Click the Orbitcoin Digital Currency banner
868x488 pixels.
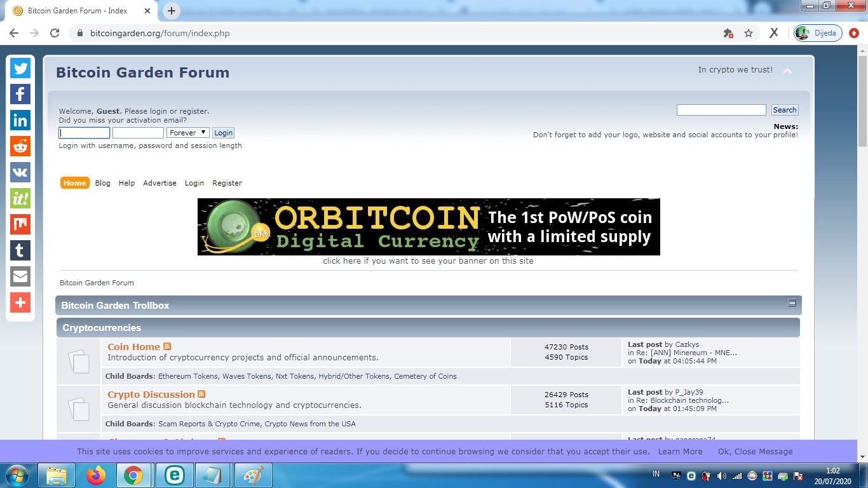[429, 227]
